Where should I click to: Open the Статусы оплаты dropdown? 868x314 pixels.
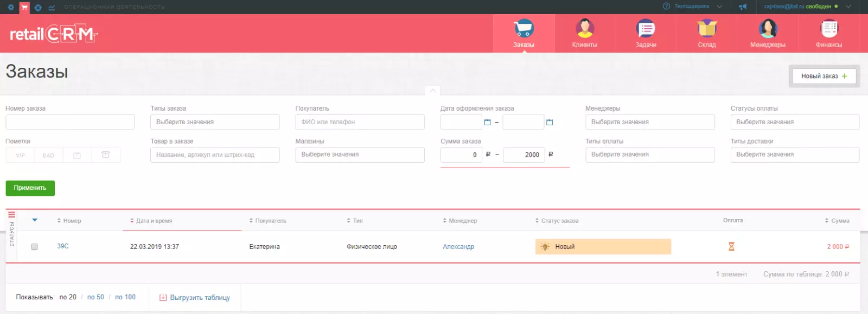click(x=795, y=122)
